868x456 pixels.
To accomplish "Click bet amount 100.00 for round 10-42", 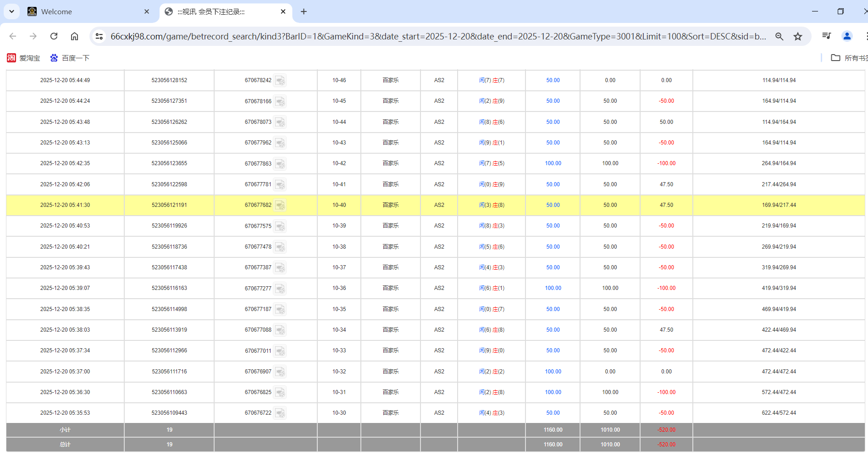I will [553, 163].
